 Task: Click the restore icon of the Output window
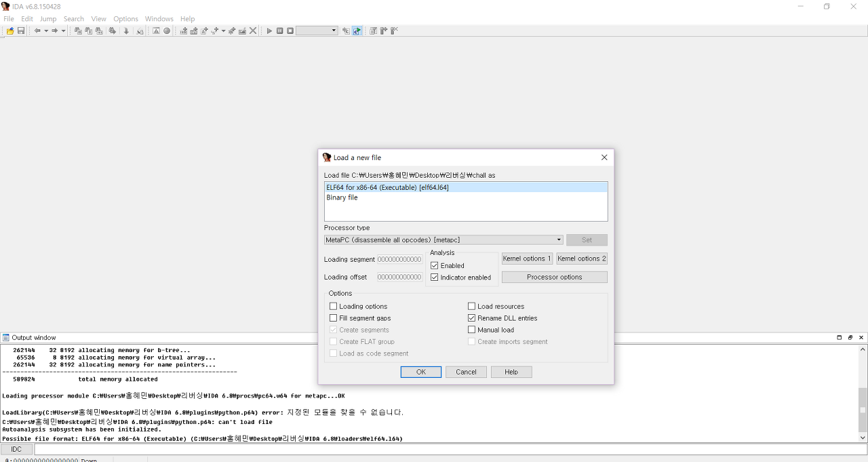[x=840, y=337]
